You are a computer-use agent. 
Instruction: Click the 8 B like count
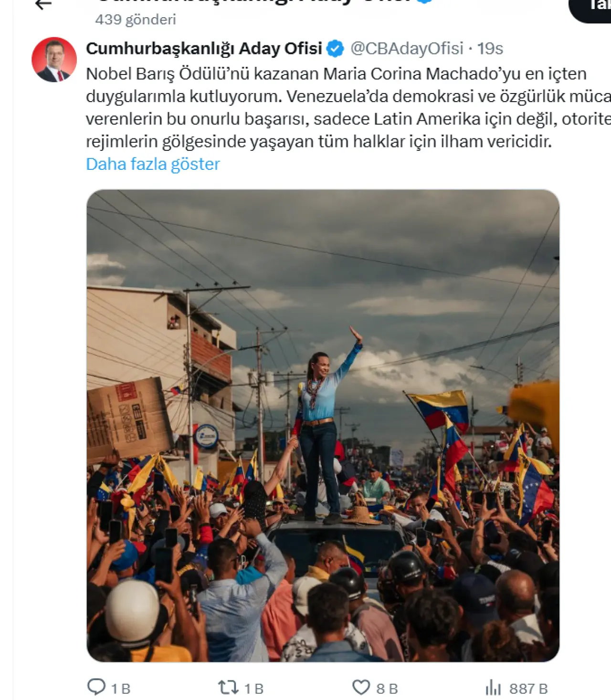[387, 689]
